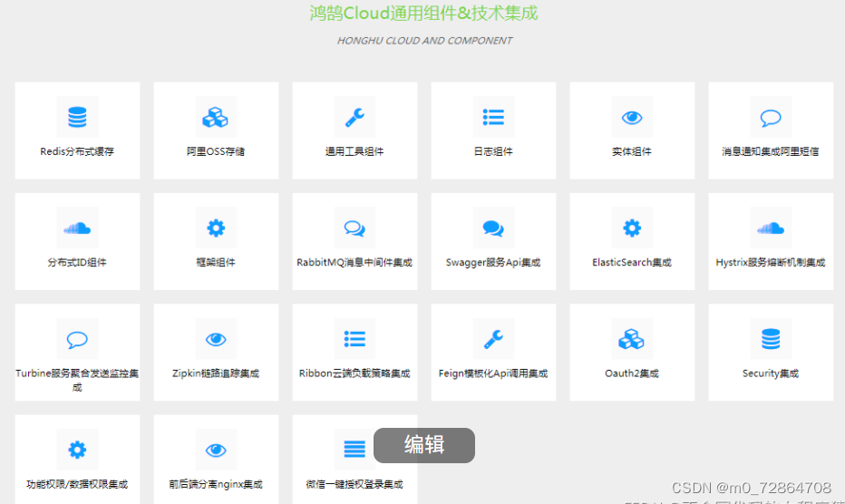The width and height of the screenshot is (845, 504).
Task: Click the database icon above Redis分布式缓存
Action: (x=77, y=117)
